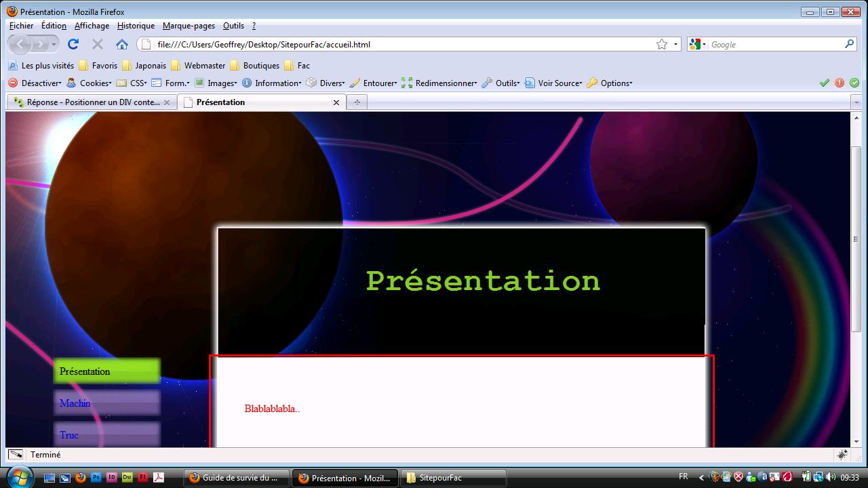Image resolution: width=868 pixels, height=488 pixels.
Task: Open the Outils menu in menu bar
Action: click(x=233, y=26)
